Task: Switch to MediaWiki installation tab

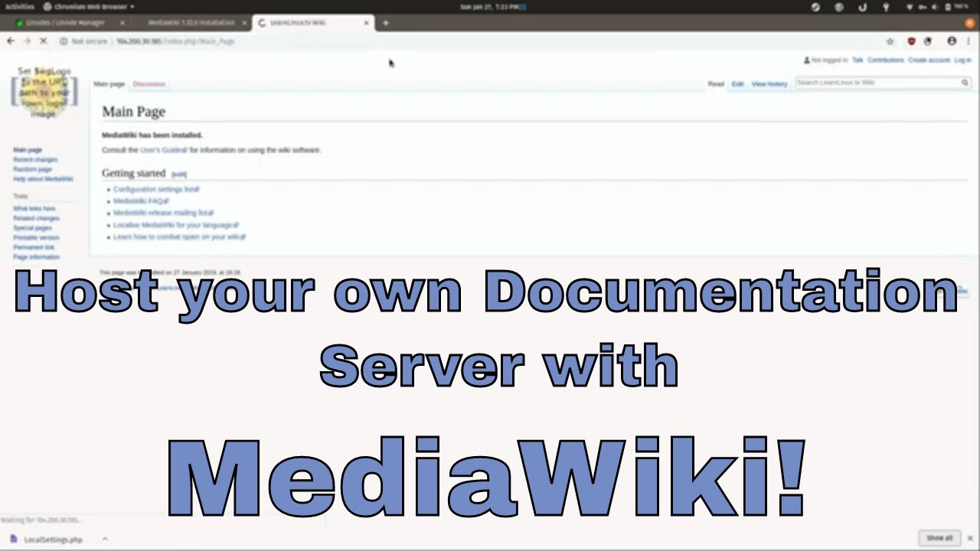Action: pyautogui.click(x=191, y=23)
